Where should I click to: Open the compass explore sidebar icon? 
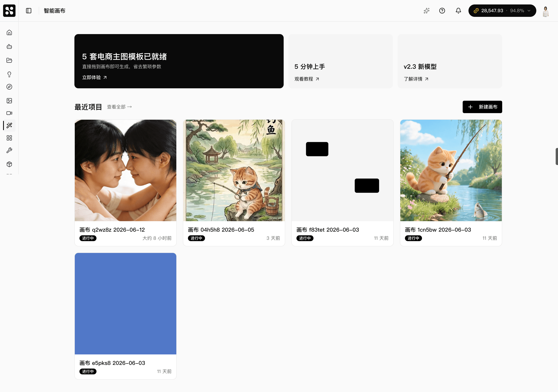[x=9, y=87]
